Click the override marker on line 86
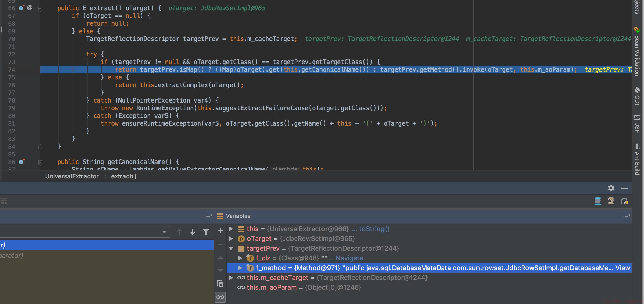This screenshot has width=644, height=304. tap(22, 162)
